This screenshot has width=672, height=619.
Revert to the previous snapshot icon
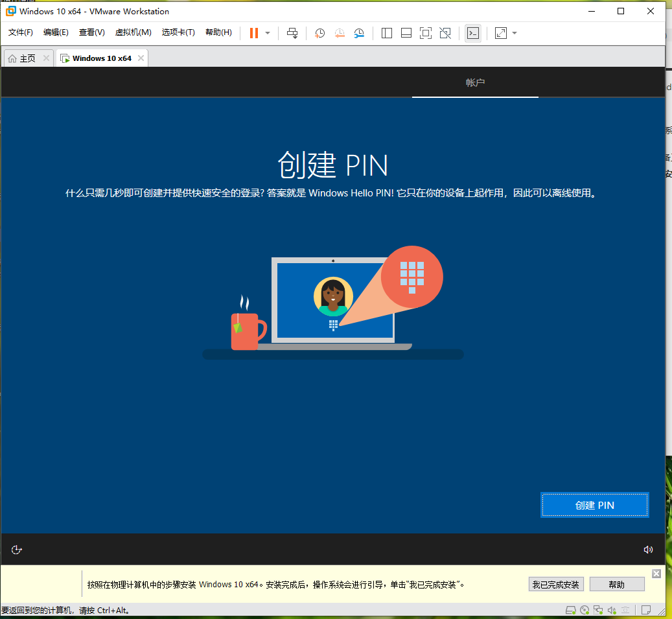click(340, 33)
